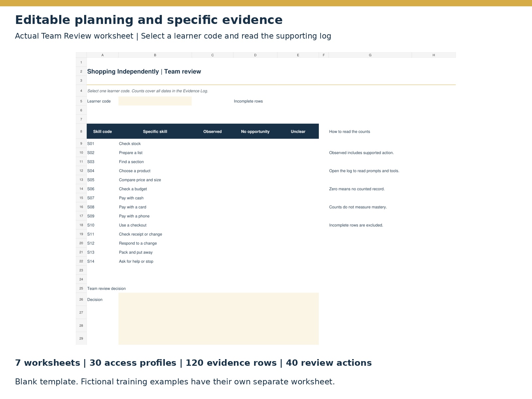
Task: Select the 'Compare price and size' cell
Action: click(x=155, y=180)
